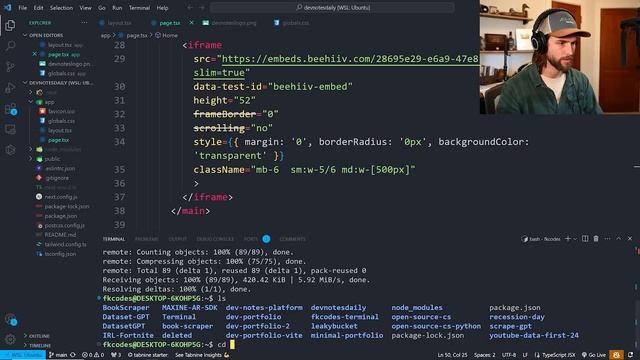This screenshot has width=640, height=360.
Task: Change LF end of line sequence
Action: point(525,355)
